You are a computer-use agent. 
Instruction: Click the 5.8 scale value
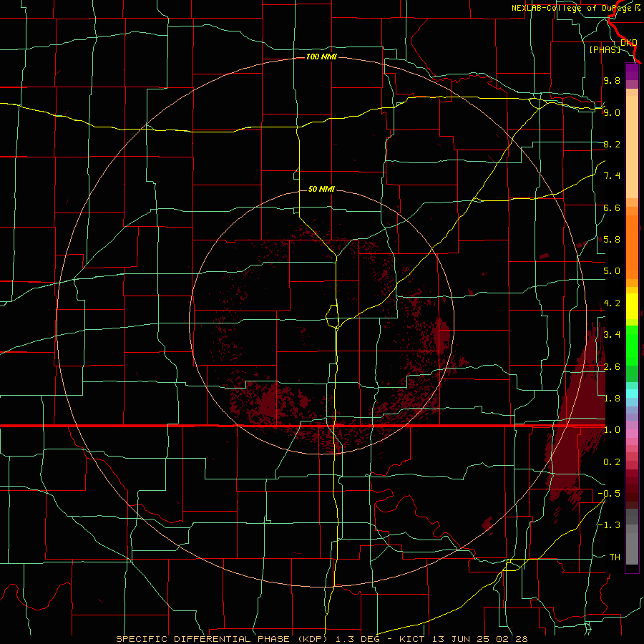(x=612, y=240)
